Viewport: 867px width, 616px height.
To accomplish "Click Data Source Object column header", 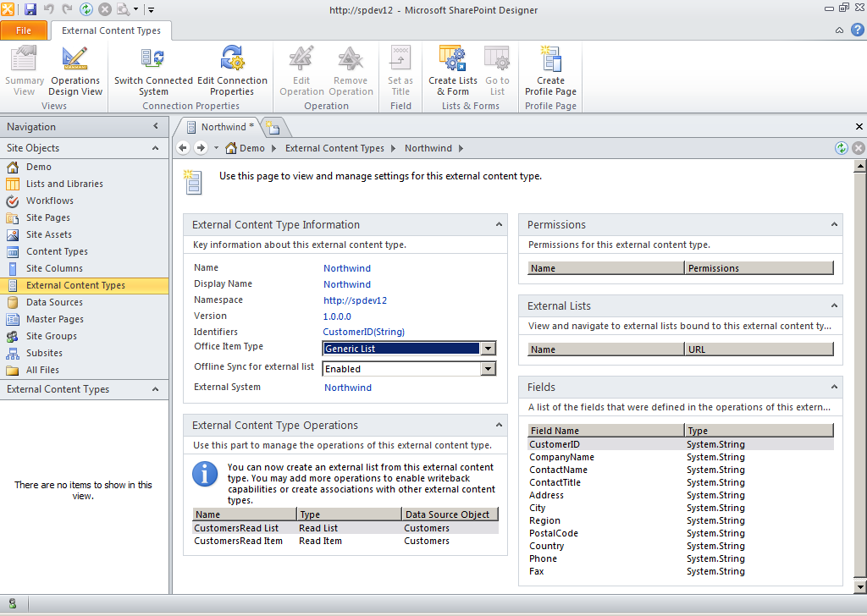I will pos(450,514).
